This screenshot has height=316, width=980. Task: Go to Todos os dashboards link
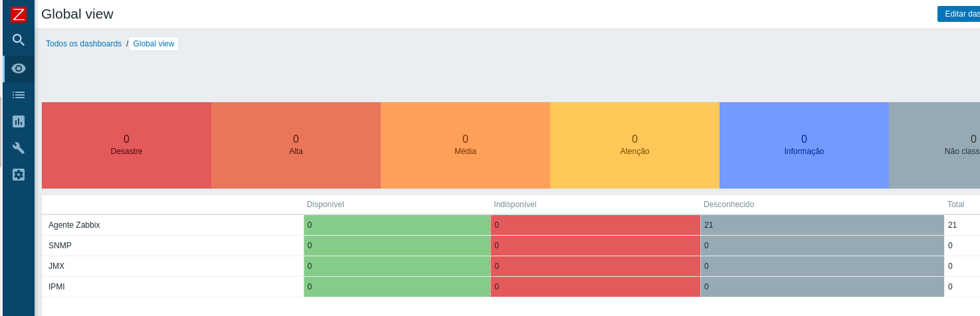[x=84, y=44]
